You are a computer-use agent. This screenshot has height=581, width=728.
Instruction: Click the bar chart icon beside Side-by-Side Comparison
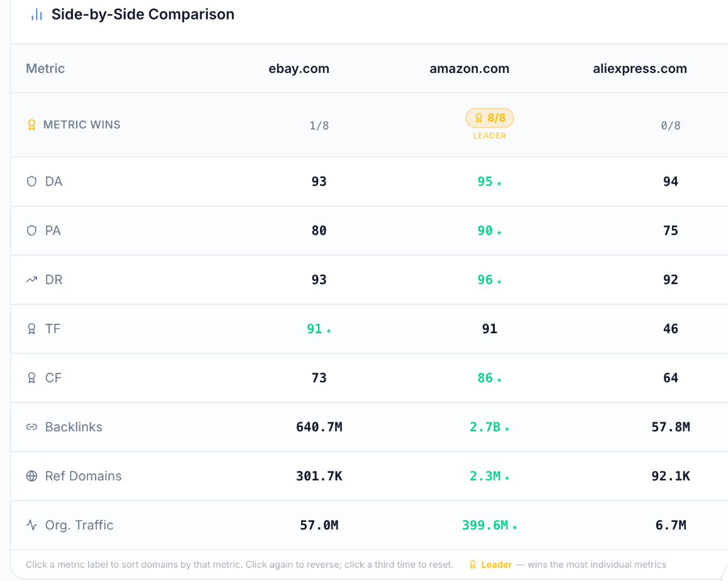pos(36,15)
